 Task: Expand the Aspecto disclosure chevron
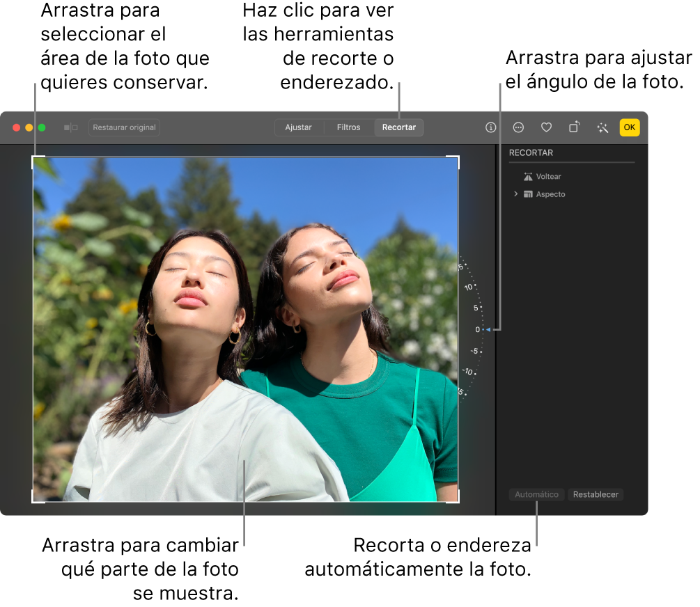click(515, 194)
